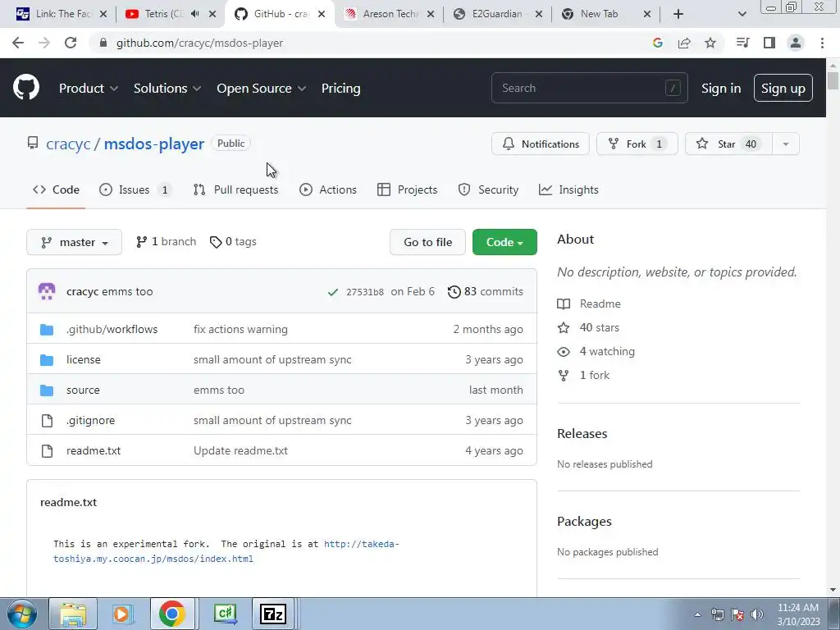Click the Sign in link
Screen dimensions: 840x630
pos(721,89)
